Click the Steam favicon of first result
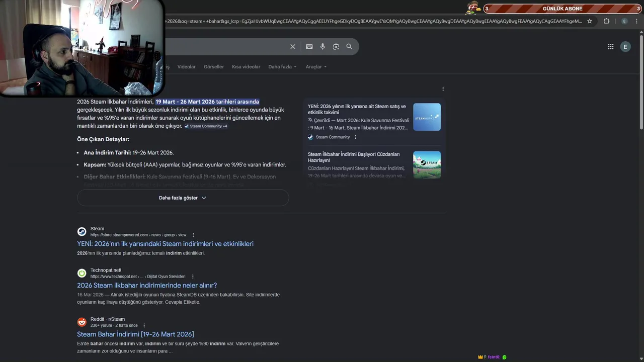Screen dimensions: 644x362 [82, 232]
